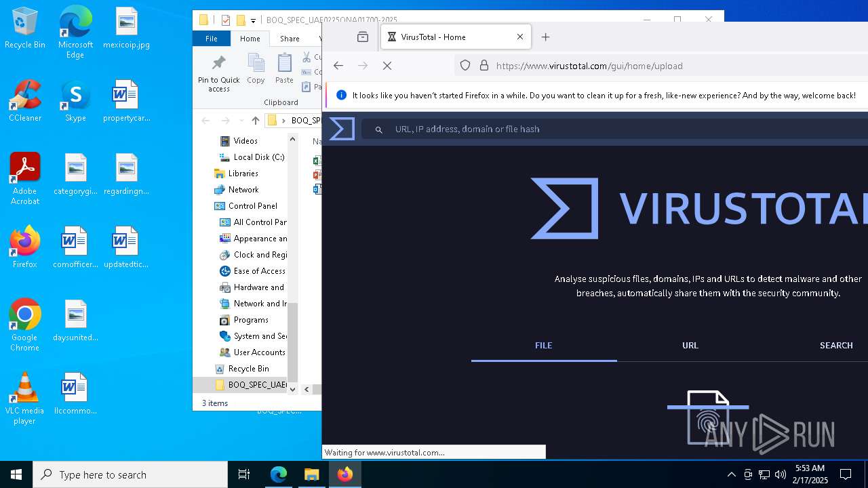868x488 pixels.
Task: Click Firefox address bar URL
Action: (x=589, y=66)
